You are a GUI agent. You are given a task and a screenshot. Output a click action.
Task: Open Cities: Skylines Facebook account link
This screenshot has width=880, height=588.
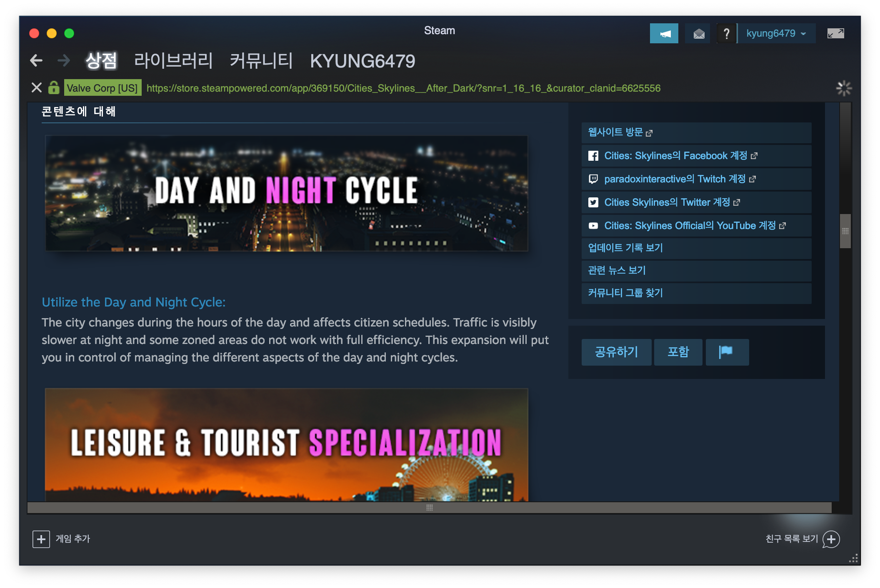[x=696, y=156]
